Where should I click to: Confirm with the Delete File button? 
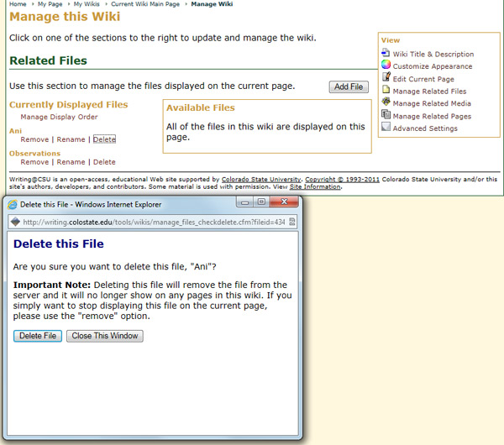tap(38, 336)
